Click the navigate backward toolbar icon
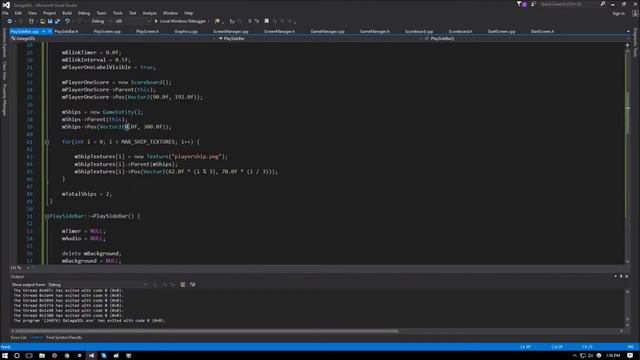This screenshot has height=360, width=640. pyautogui.click(x=9, y=21)
